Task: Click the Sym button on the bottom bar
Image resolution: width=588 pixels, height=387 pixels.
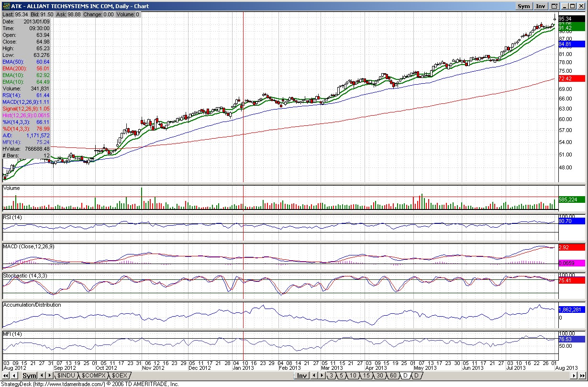Action: (x=29, y=376)
